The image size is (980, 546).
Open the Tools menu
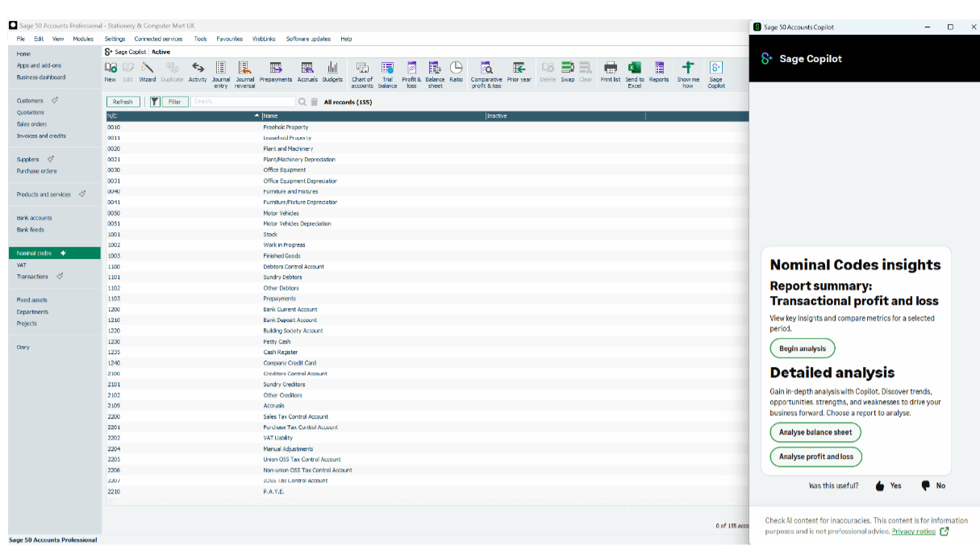[200, 39]
